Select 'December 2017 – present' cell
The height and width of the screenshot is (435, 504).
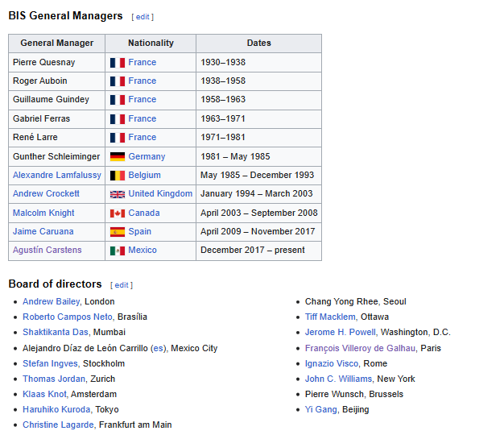pyautogui.click(x=258, y=251)
